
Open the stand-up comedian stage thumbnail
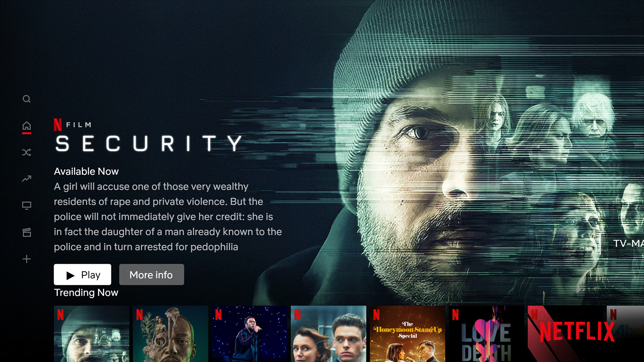tap(250, 334)
